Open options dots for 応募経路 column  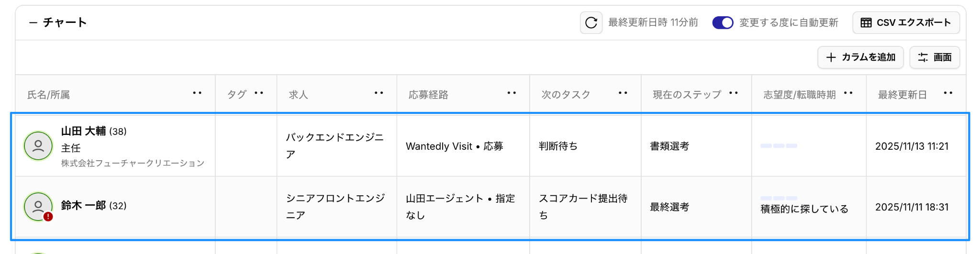pos(512,93)
